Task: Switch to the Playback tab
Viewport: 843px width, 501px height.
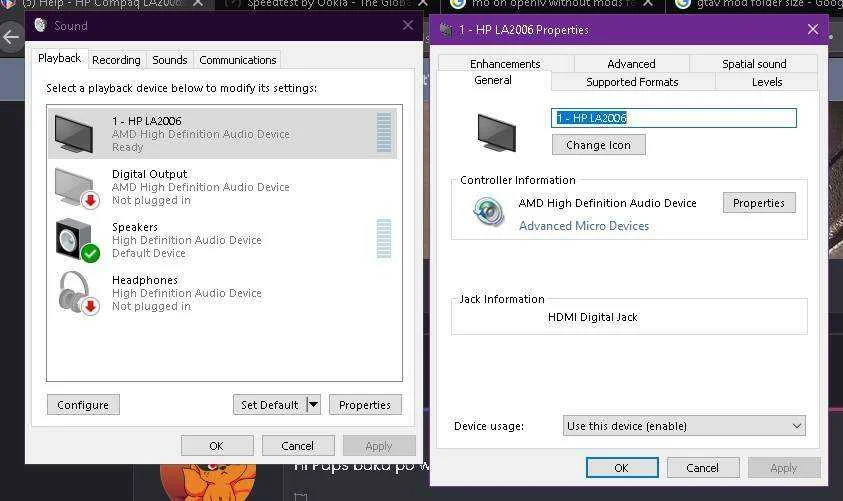Action: click(x=59, y=58)
